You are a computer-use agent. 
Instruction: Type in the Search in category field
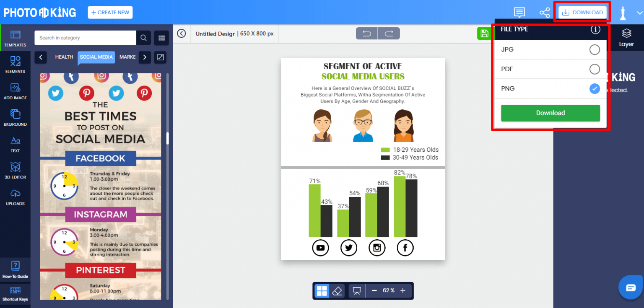point(84,38)
